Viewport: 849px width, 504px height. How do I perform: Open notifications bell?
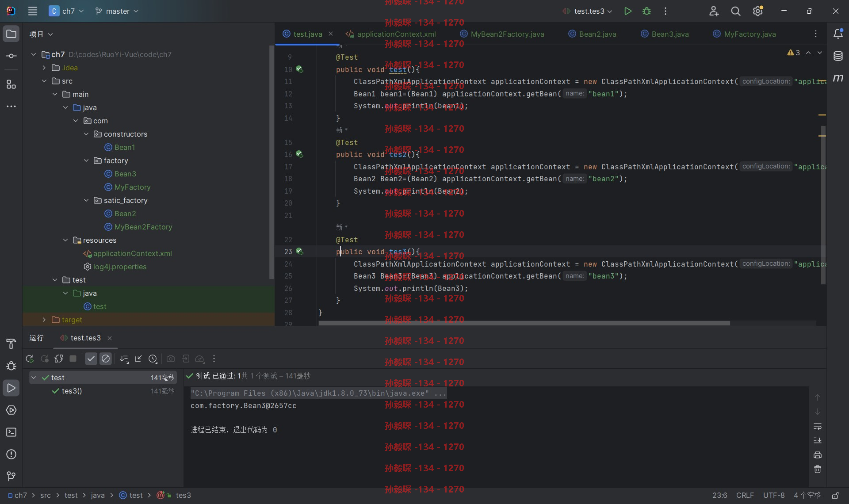point(838,34)
